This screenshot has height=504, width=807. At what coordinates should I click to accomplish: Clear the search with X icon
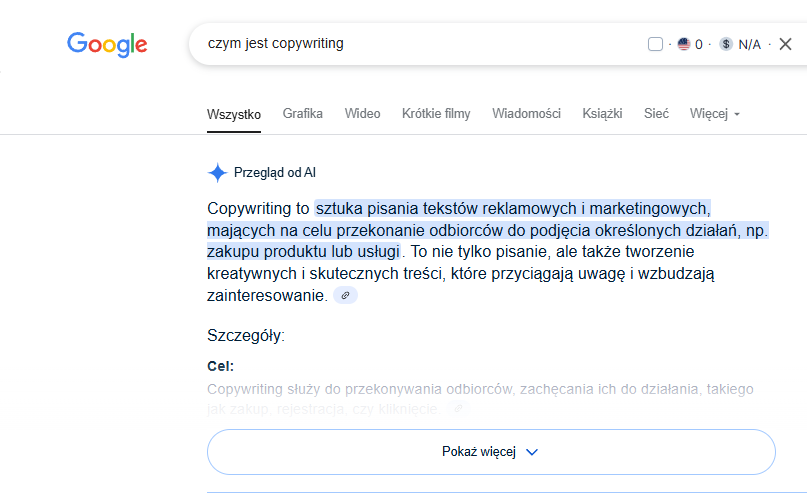[x=785, y=44]
